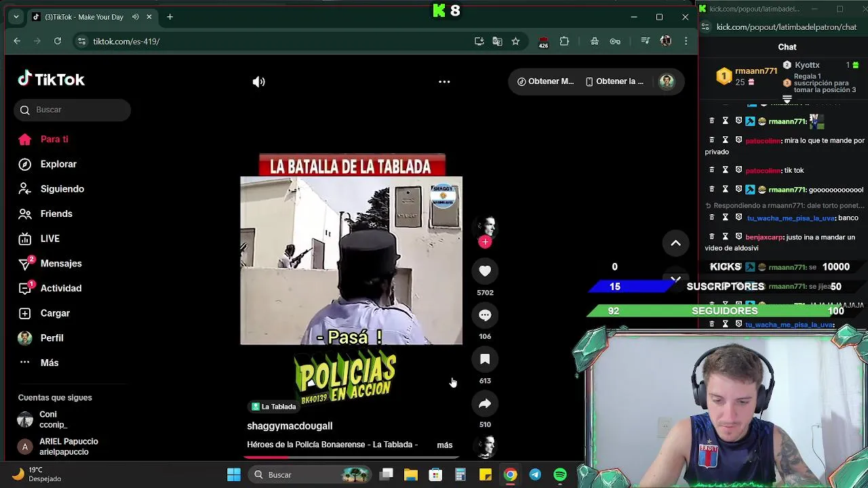Open Task View from the taskbar
This screenshot has width=868, height=488.
387,475
